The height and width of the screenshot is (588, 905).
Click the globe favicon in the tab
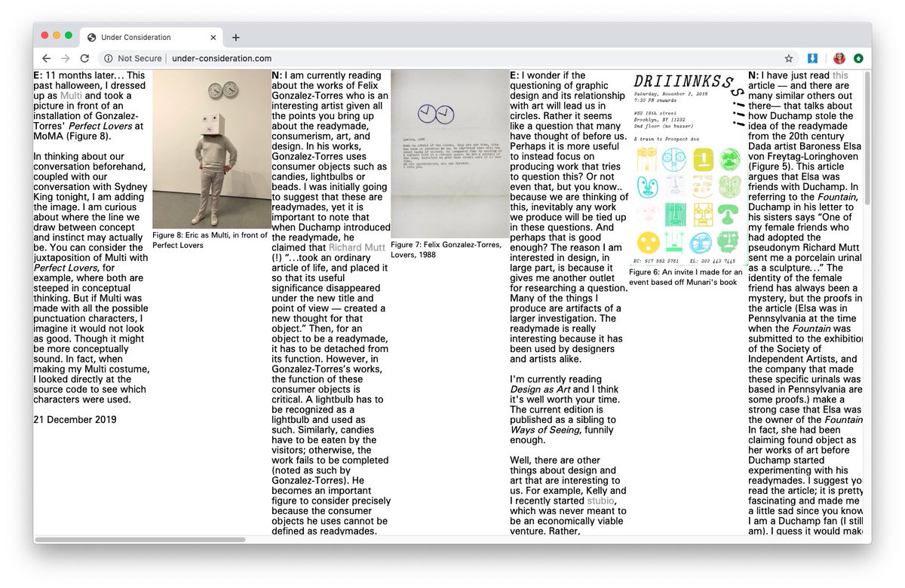point(92,37)
